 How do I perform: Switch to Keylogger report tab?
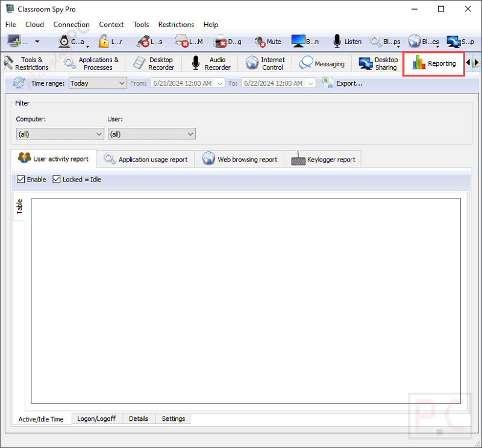pyautogui.click(x=323, y=159)
